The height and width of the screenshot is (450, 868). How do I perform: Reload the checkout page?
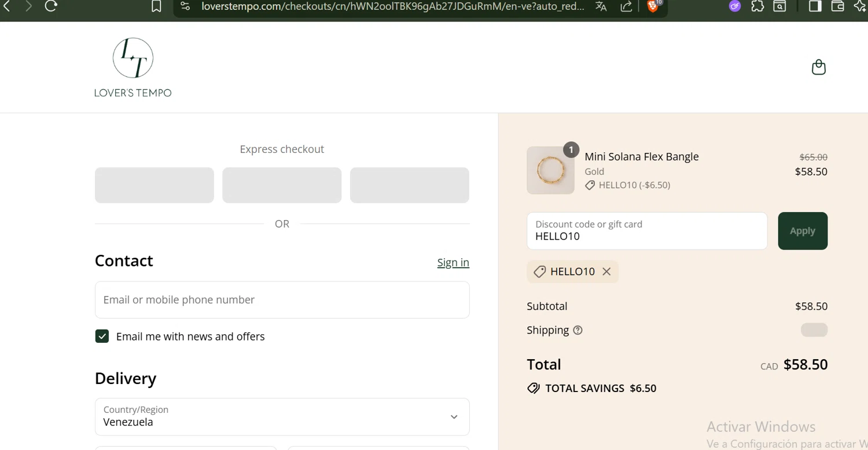click(51, 6)
